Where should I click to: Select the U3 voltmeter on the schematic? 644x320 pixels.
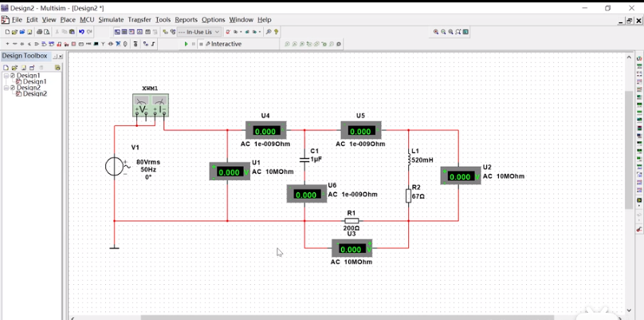coord(352,248)
